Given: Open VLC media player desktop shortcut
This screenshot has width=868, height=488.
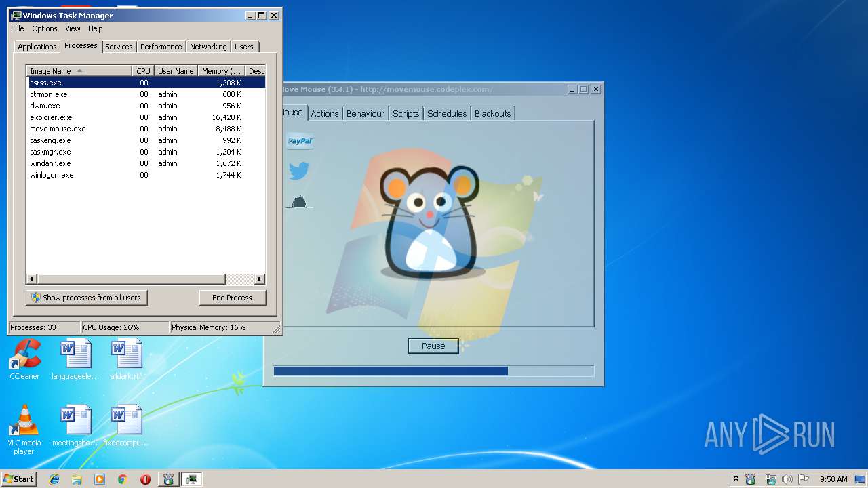Looking at the screenshot, I should point(24,430).
